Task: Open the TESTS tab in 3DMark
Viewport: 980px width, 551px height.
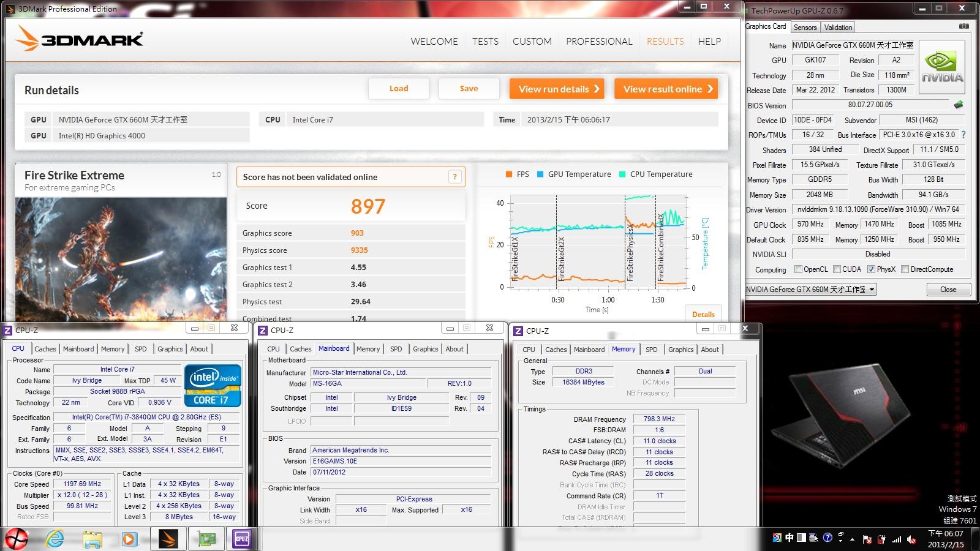Action: [x=485, y=42]
